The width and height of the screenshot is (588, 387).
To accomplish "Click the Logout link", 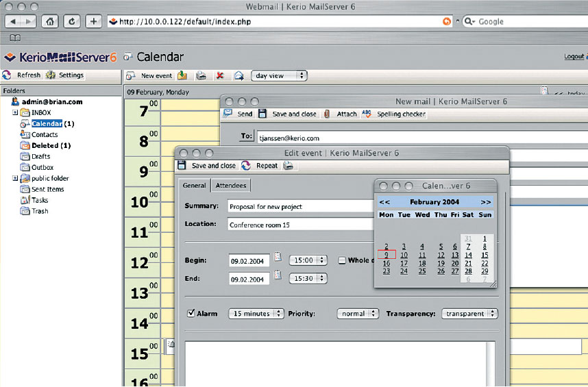I will (x=573, y=57).
